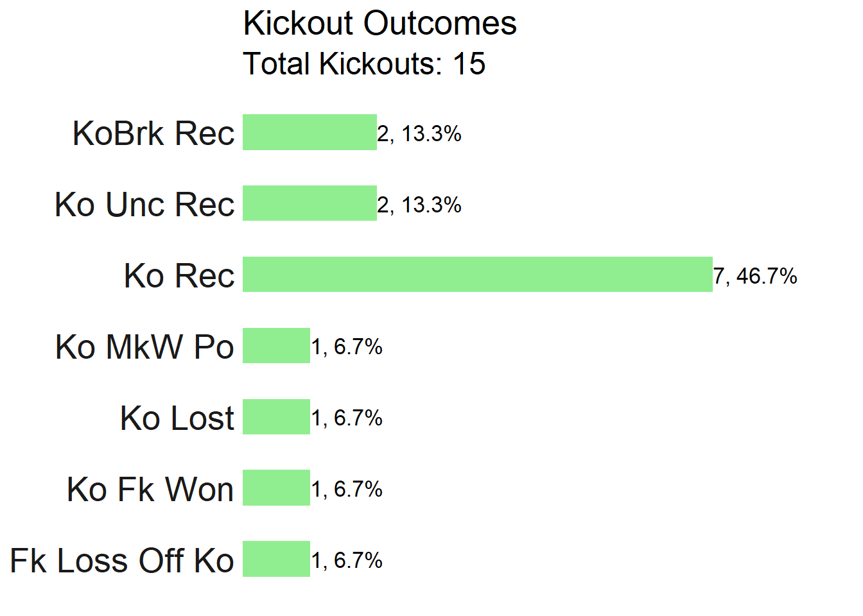Viewport: 863px width, 616px height.
Task: Select the Ko Fk Won axis label
Action: pos(150,490)
